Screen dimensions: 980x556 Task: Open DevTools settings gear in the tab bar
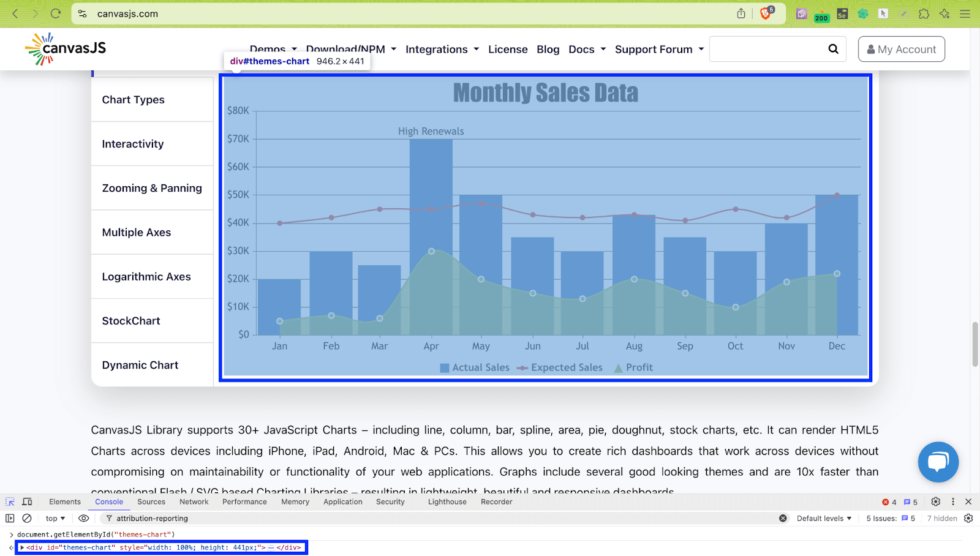[x=935, y=502]
